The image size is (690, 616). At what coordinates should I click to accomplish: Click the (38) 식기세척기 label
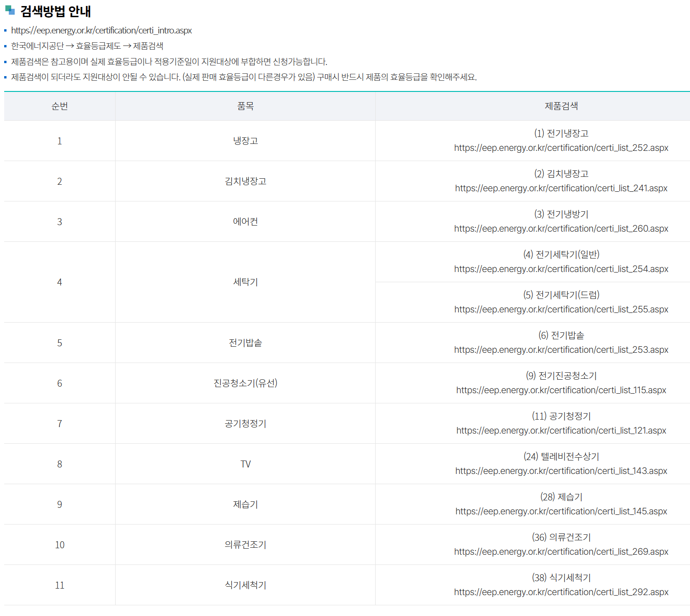point(561,577)
